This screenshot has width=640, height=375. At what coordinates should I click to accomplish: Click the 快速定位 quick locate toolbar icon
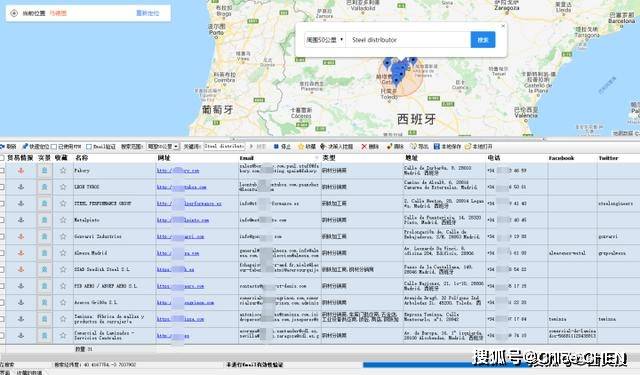click(24, 146)
